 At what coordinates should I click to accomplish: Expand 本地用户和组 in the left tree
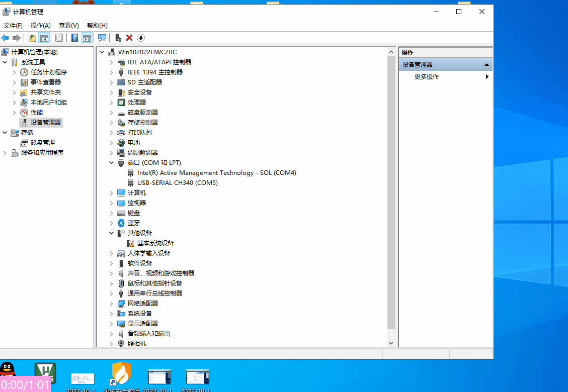coord(15,103)
